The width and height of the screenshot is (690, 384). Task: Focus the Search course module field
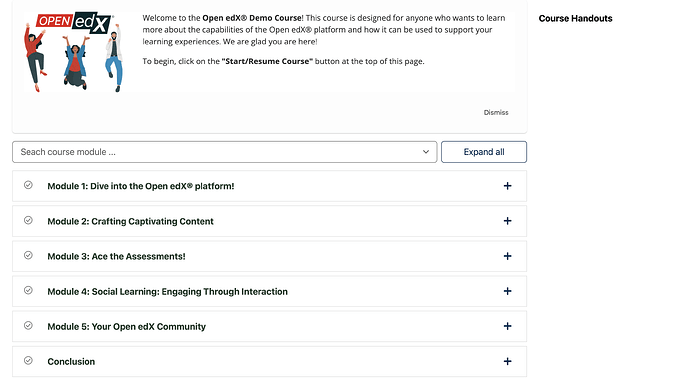[x=224, y=152]
